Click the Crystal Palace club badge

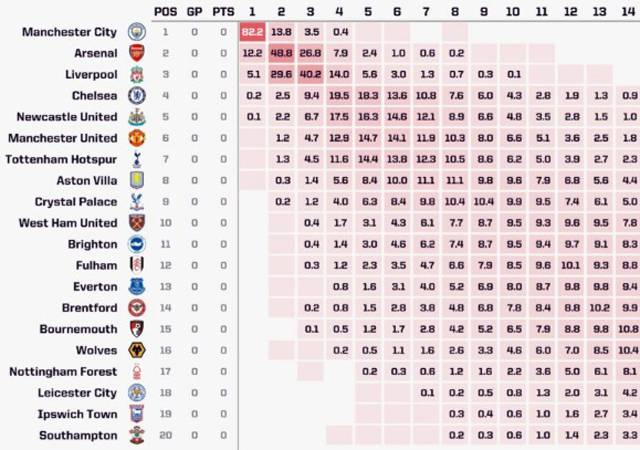point(136,202)
